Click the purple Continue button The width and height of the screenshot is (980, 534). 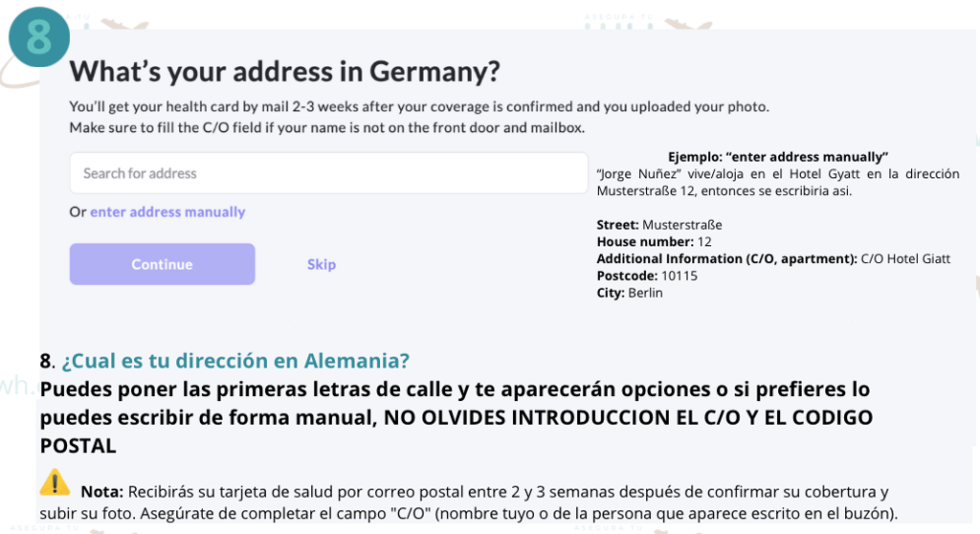[x=162, y=264]
